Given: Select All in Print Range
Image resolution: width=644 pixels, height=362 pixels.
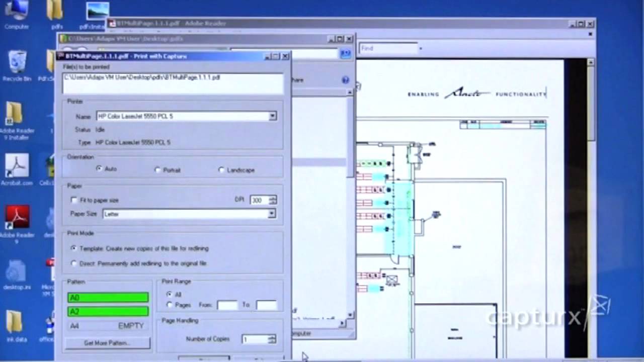Looking at the screenshot, I should [x=169, y=294].
